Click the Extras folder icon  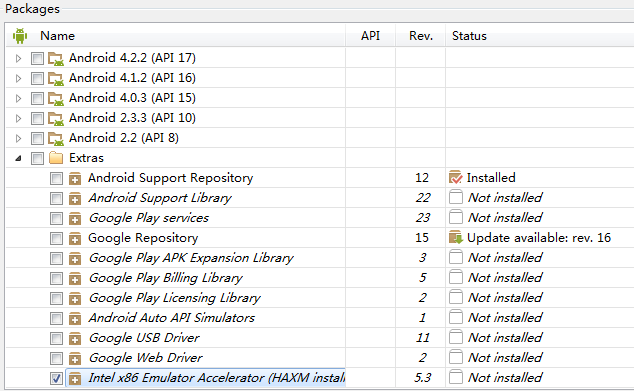pyautogui.click(x=56, y=158)
